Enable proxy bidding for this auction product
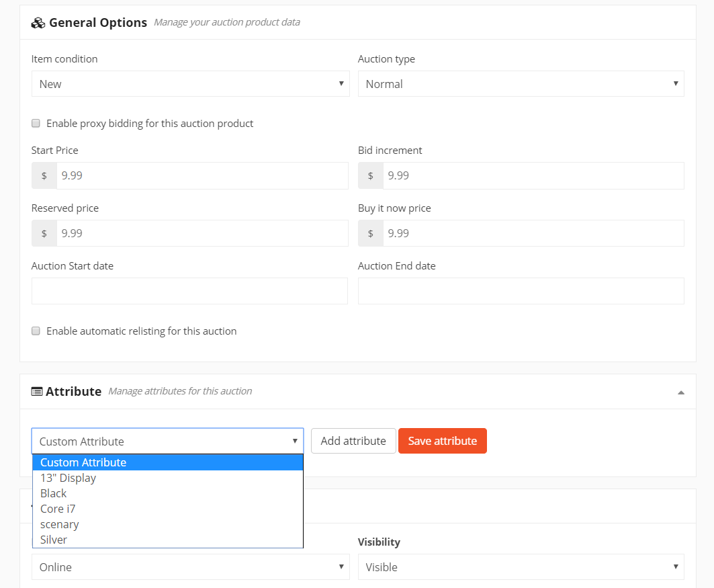 pyautogui.click(x=36, y=124)
